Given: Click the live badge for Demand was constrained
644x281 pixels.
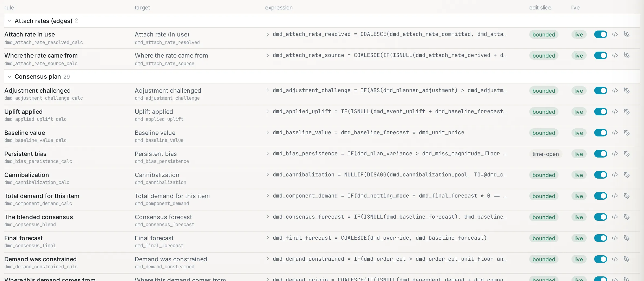Looking at the screenshot, I should (x=579, y=259).
